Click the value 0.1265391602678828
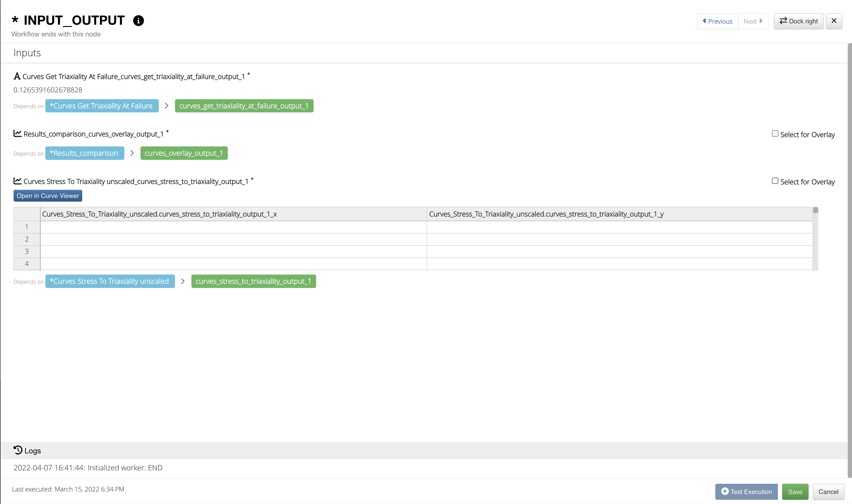Viewport: 852px width, 504px height. (x=48, y=90)
